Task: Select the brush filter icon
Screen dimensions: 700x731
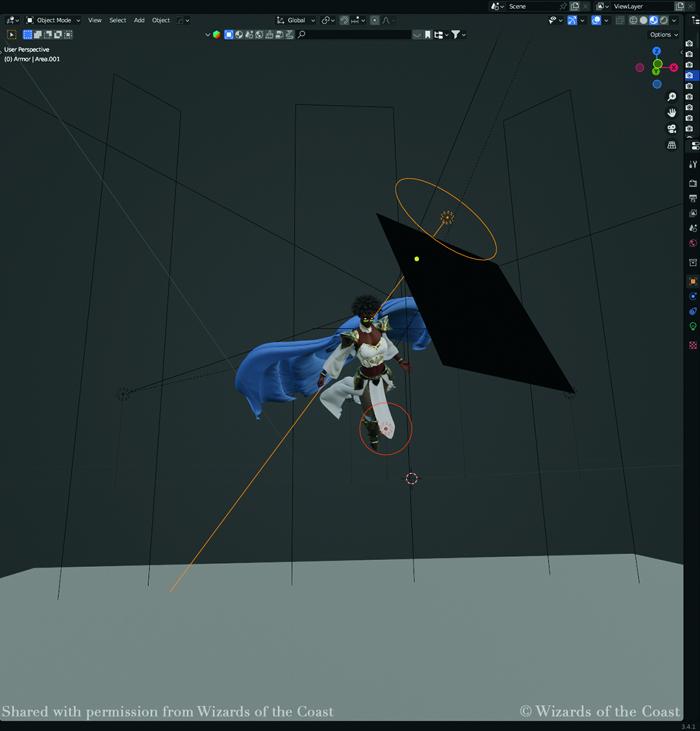Action: (270, 34)
